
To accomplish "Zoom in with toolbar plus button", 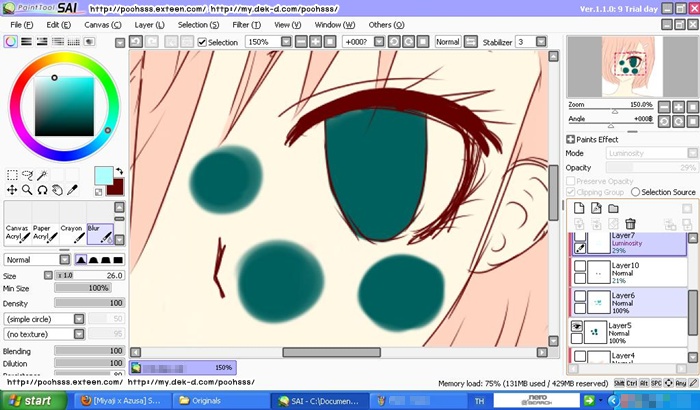I will (316, 42).
